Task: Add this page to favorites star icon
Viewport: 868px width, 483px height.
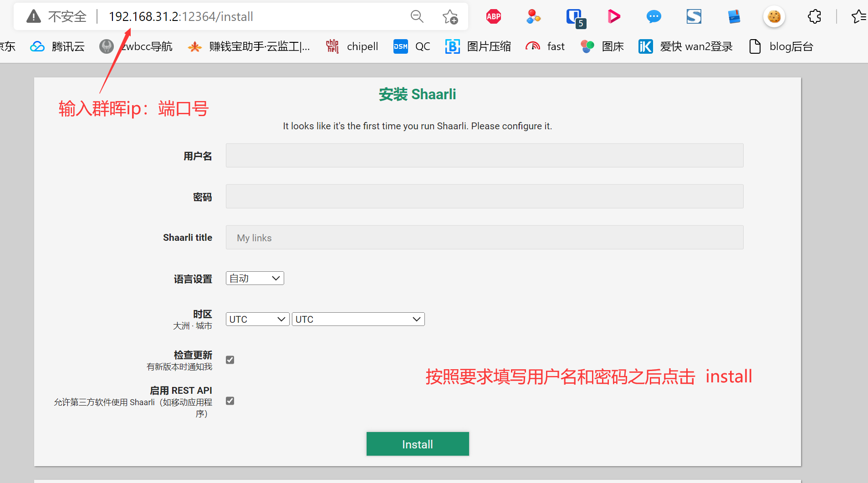Action: coord(450,16)
